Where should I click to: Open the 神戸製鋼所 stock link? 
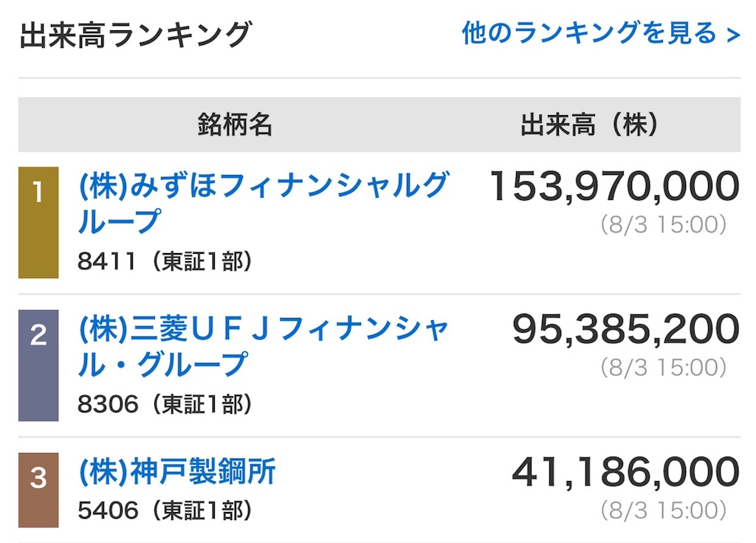point(176,471)
